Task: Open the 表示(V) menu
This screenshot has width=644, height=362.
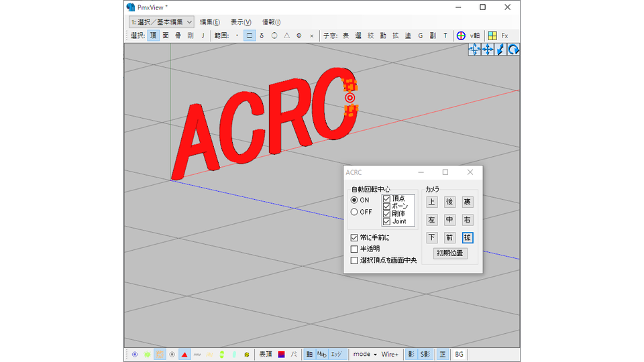Action: (240, 22)
